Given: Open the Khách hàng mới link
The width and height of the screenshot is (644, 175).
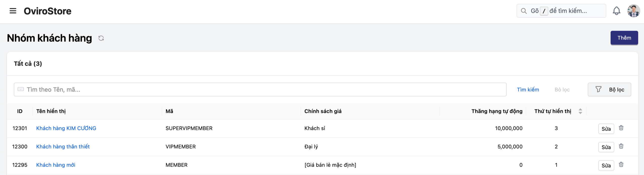Looking at the screenshot, I should click(x=56, y=165).
